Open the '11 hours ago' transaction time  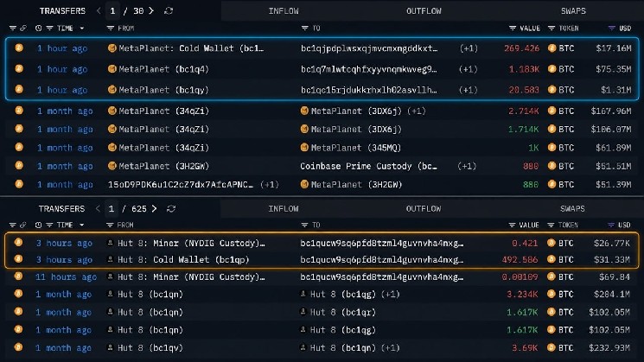[66, 276]
